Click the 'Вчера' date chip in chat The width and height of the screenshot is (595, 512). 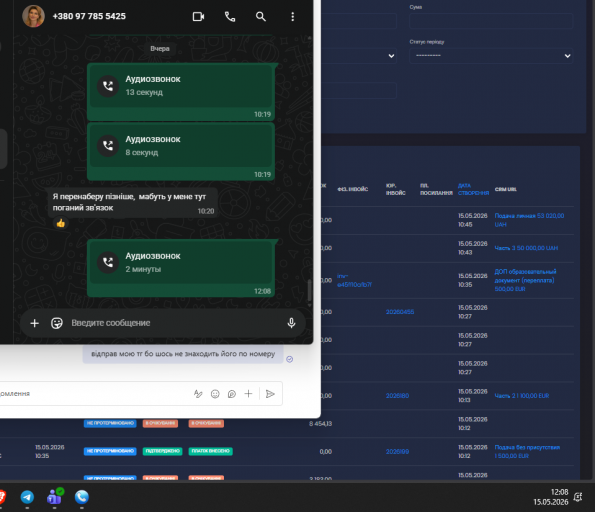pyautogui.click(x=160, y=49)
